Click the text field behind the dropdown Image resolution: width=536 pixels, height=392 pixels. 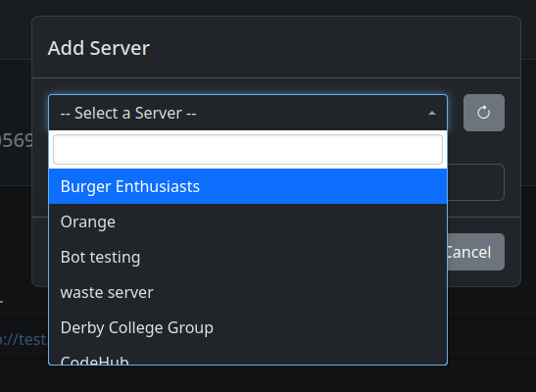[475, 182]
